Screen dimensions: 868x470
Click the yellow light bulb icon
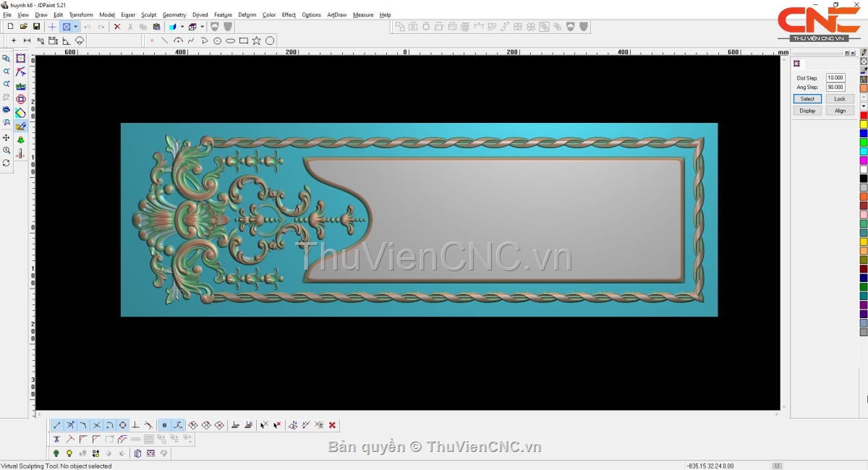[69, 453]
